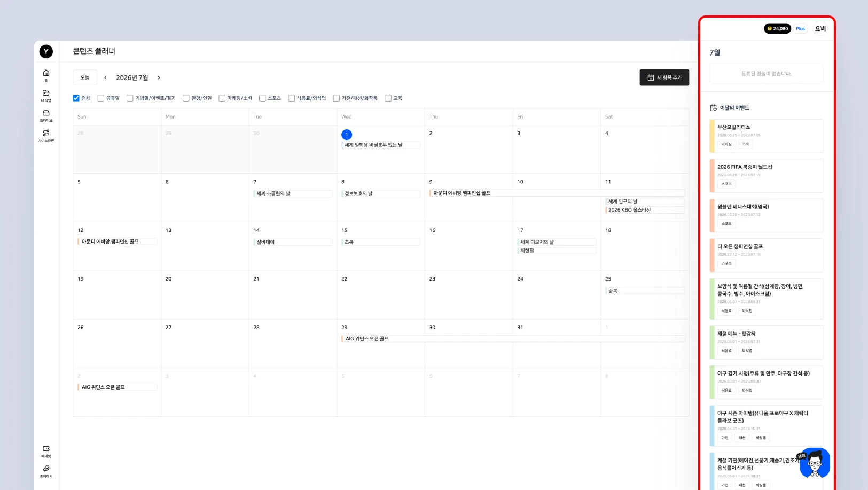Open the 제헌절 event on the 17th
Viewport: 868px width, 490px height.
click(556, 251)
